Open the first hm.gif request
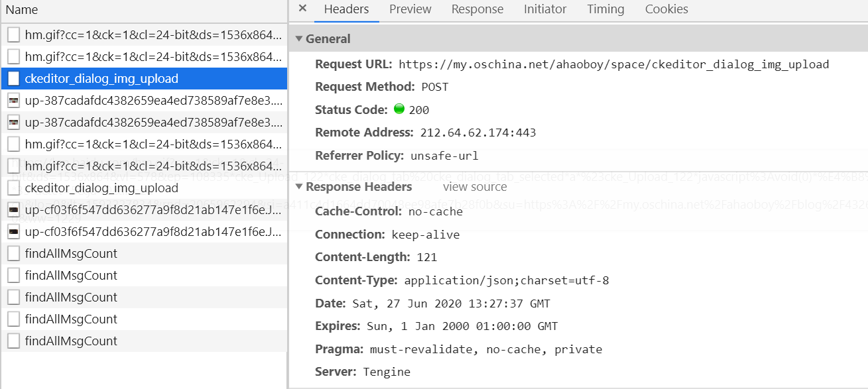Viewport: 868px width, 389px height. [99, 34]
